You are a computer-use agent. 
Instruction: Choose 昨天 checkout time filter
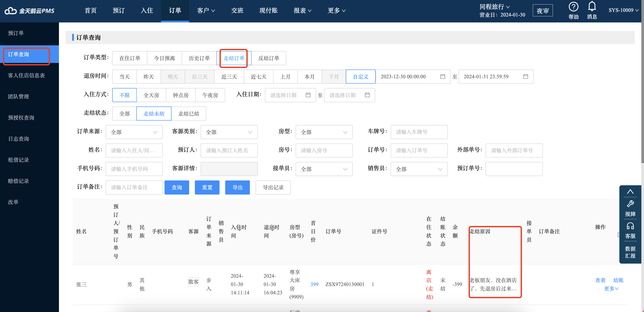[148, 77]
